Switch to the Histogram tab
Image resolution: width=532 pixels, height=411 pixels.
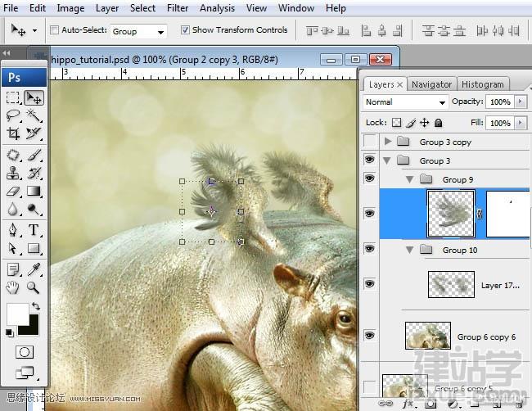coord(482,84)
